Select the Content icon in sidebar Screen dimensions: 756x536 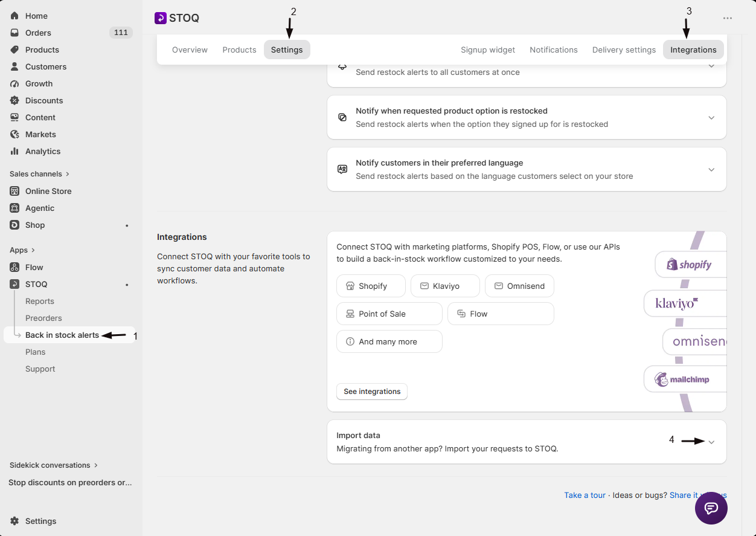[x=14, y=117]
